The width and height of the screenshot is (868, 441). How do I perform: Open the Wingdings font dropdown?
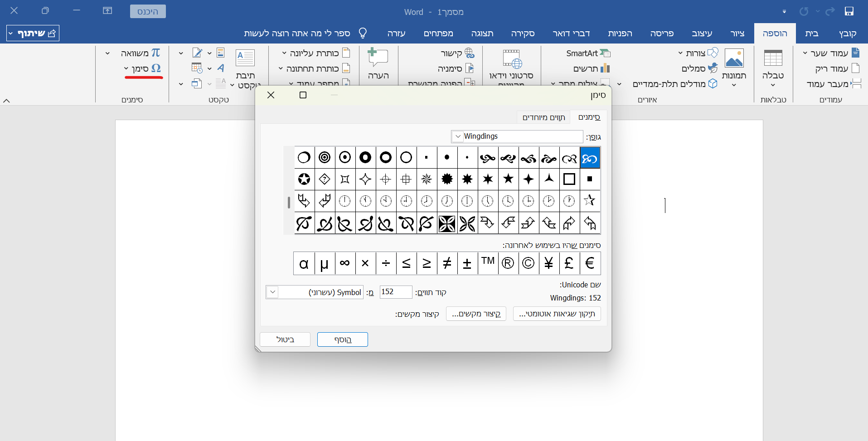(458, 136)
